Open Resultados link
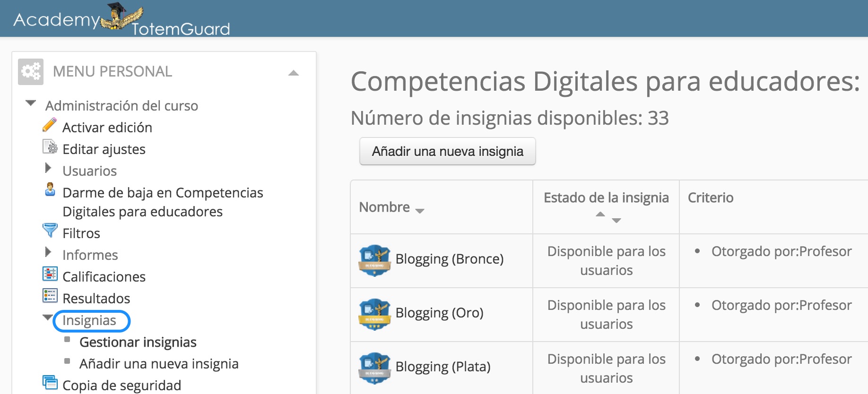868x394 pixels. 96,299
